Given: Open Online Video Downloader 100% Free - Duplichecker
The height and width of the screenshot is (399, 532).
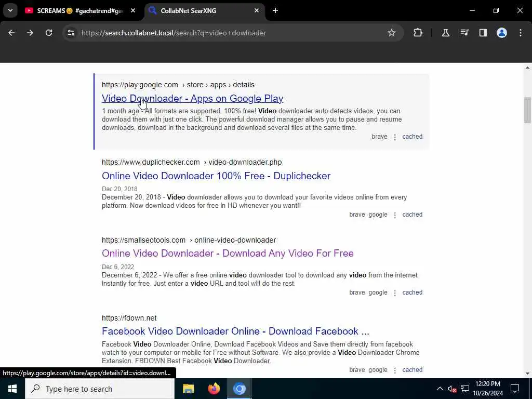Looking at the screenshot, I should coord(216,176).
